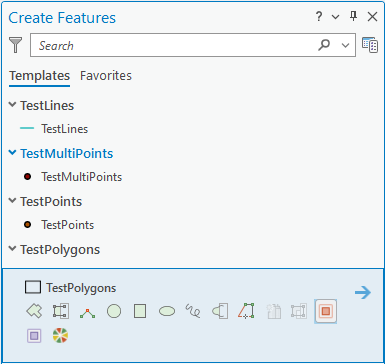Click the dark red dot symbol for TestMultiPoints
Screen dimensions: 385x364
coord(28,176)
